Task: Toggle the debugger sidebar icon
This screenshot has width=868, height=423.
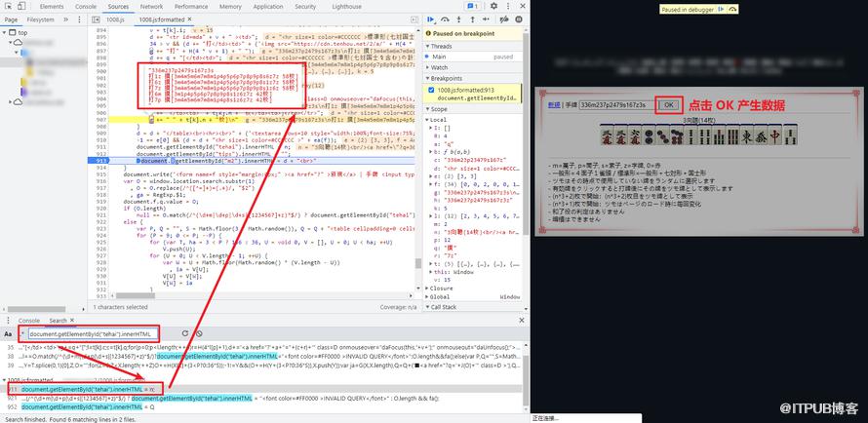Action: click(414, 19)
